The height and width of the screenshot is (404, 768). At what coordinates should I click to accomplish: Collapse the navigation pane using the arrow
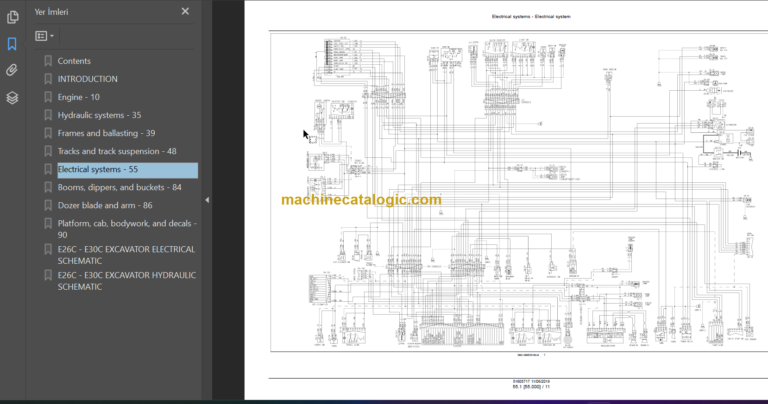(207, 200)
